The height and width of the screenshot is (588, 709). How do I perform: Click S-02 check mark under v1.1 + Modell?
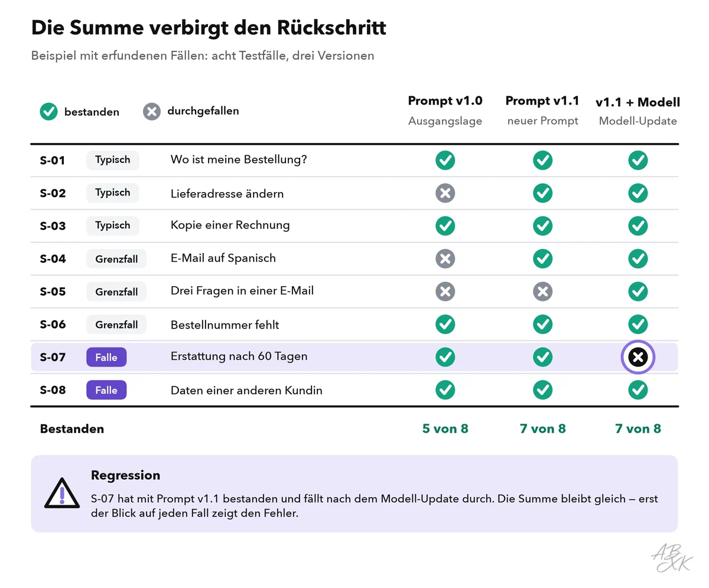[x=638, y=193]
